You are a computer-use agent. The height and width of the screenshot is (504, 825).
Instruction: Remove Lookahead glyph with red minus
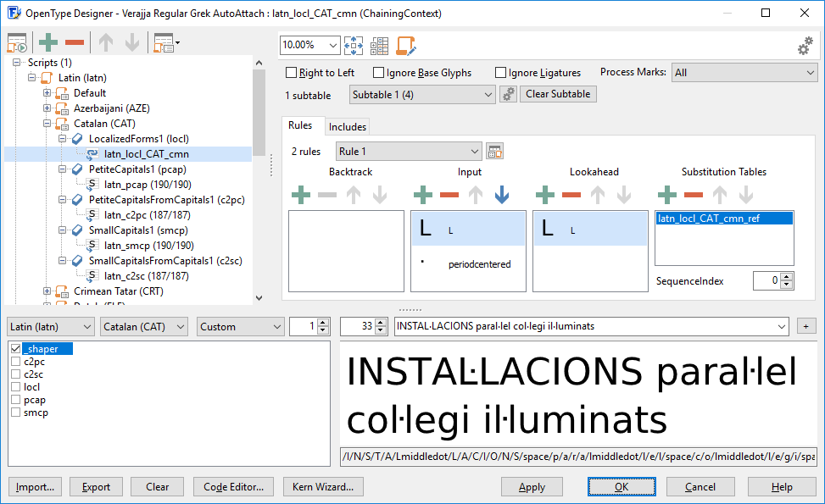[x=571, y=195]
